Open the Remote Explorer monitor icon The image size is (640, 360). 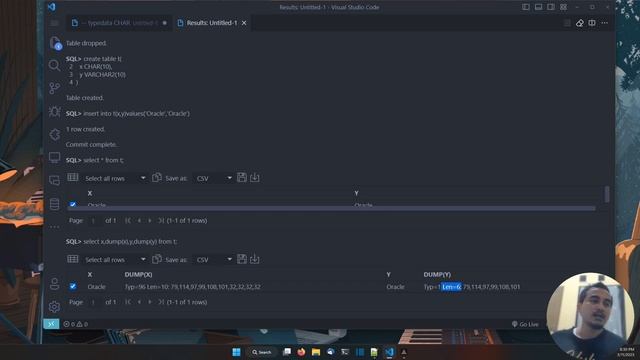(54, 157)
